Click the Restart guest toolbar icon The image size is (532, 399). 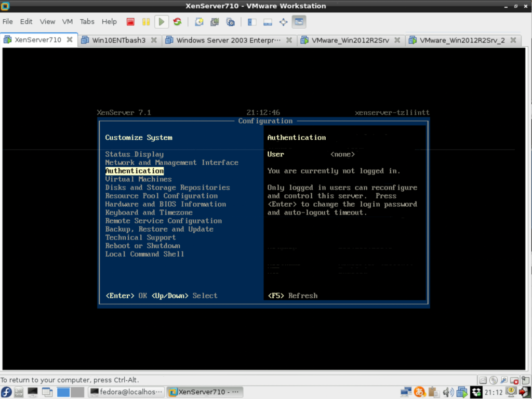click(177, 22)
